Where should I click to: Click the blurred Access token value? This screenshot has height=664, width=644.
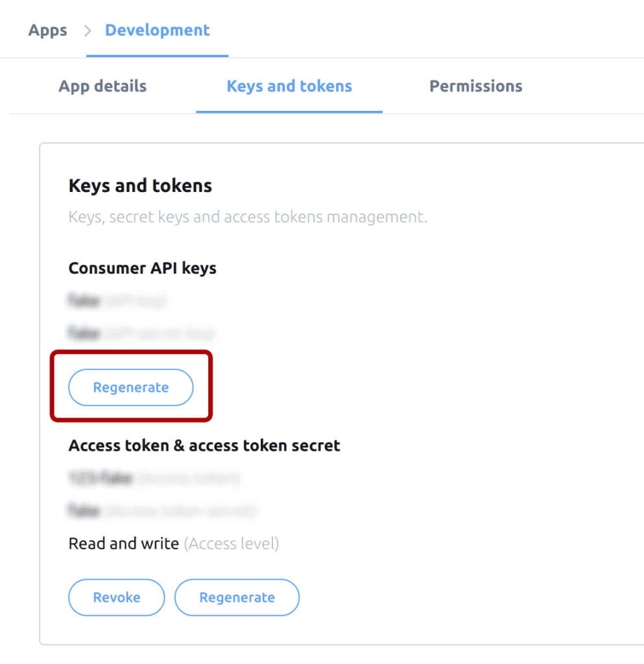click(x=154, y=479)
